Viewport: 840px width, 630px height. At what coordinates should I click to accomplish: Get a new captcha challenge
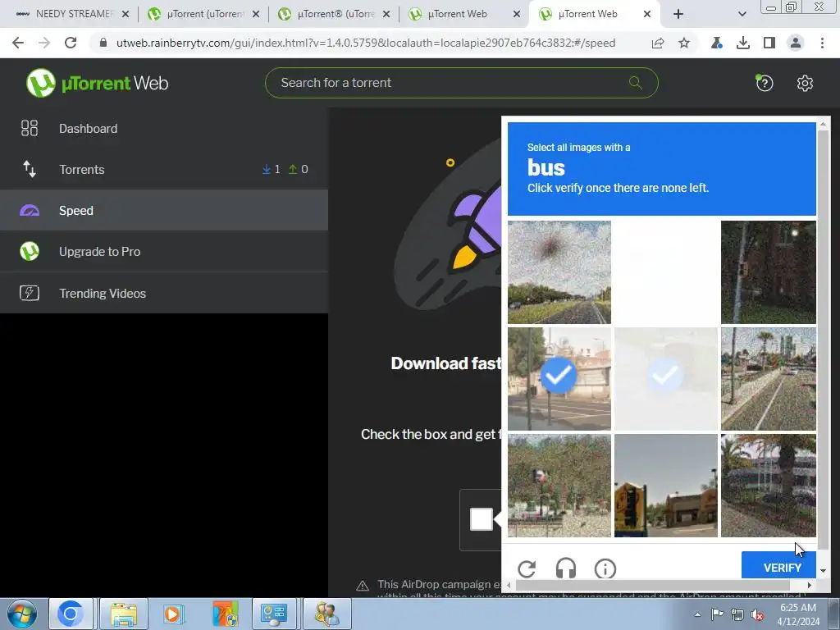pyautogui.click(x=527, y=569)
